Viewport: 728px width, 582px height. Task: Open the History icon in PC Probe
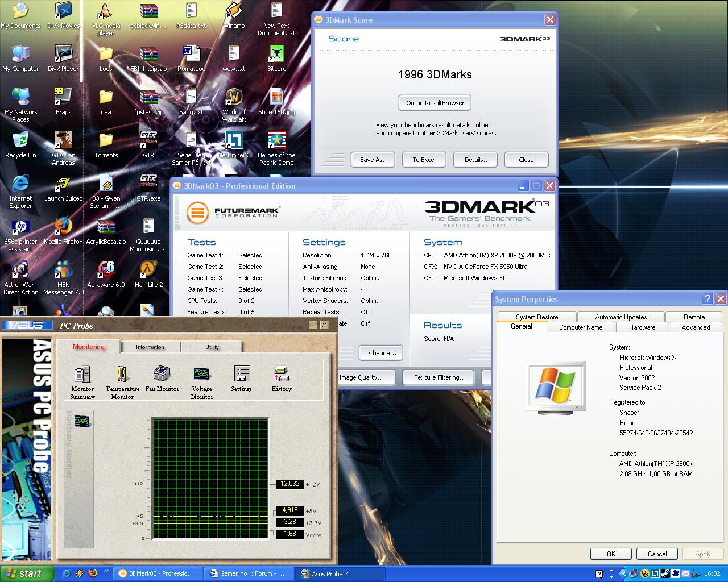(x=282, y=375)
